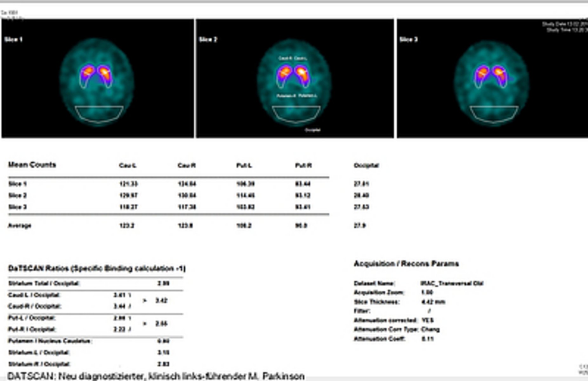Viewport: 588px width, 381px height.
Task: Click the 'Slice 1' row label in the table
Action: 17,184
